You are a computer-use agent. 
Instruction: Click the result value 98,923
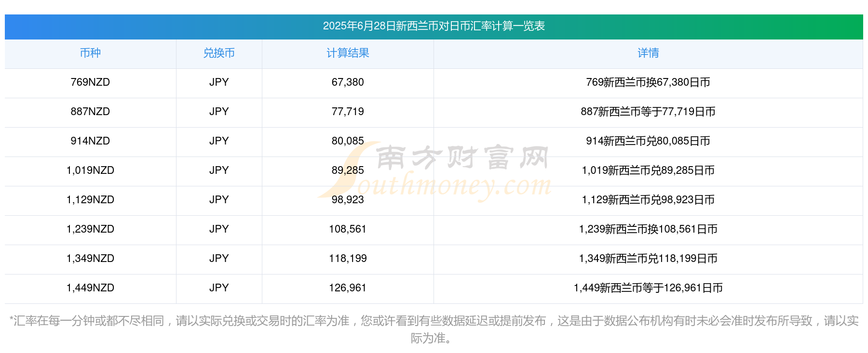(x=348, y=200)
